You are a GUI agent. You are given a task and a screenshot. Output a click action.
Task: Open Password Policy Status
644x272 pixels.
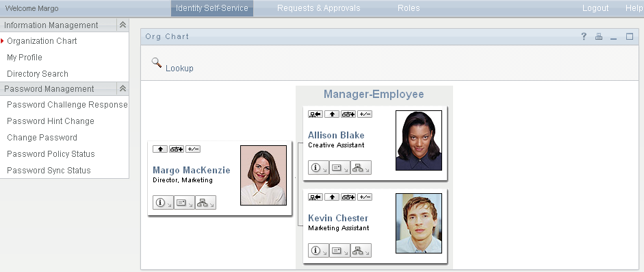tap(51, 154)
